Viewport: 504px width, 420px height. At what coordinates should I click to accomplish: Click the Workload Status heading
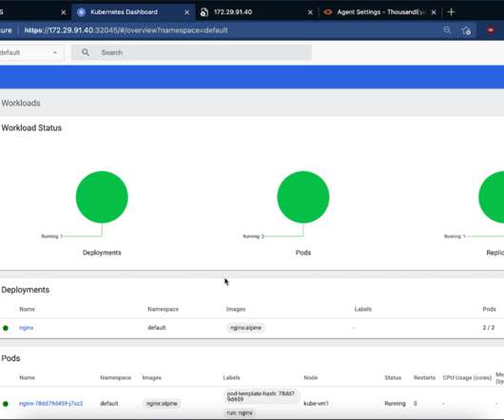coord(31,127)
